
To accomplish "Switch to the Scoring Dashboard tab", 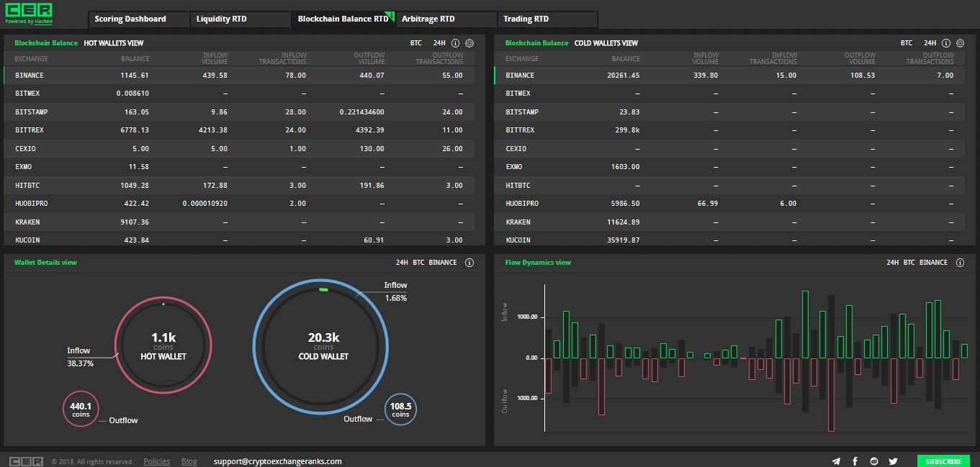I will pyautogui.click(x=139, y=19).
